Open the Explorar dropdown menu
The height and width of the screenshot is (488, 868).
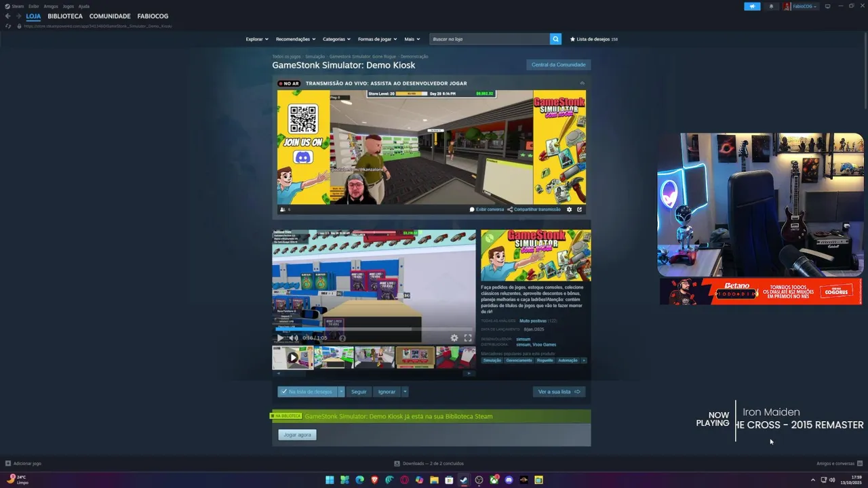click(x=257, y=39)
